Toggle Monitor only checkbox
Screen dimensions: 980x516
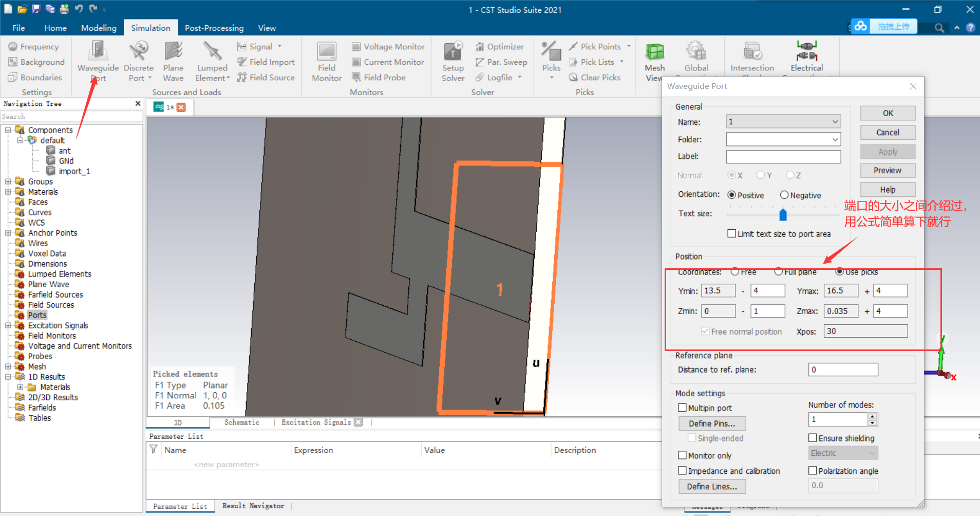[682, 455]
